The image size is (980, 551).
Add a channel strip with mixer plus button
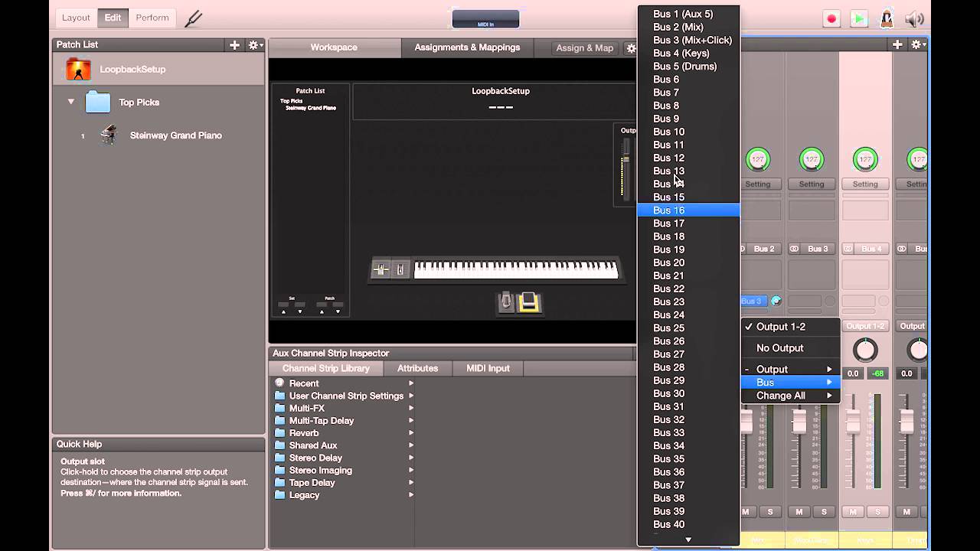click(897, 44)
